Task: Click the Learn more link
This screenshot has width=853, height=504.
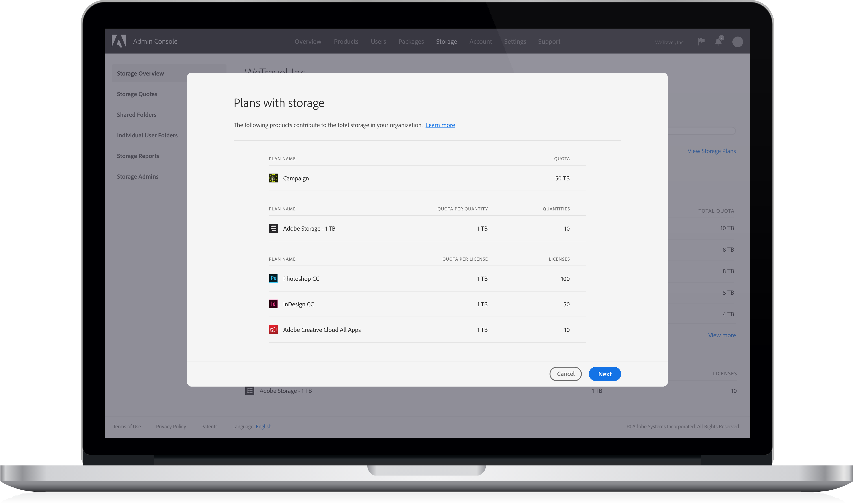Action: click(440, 125)
